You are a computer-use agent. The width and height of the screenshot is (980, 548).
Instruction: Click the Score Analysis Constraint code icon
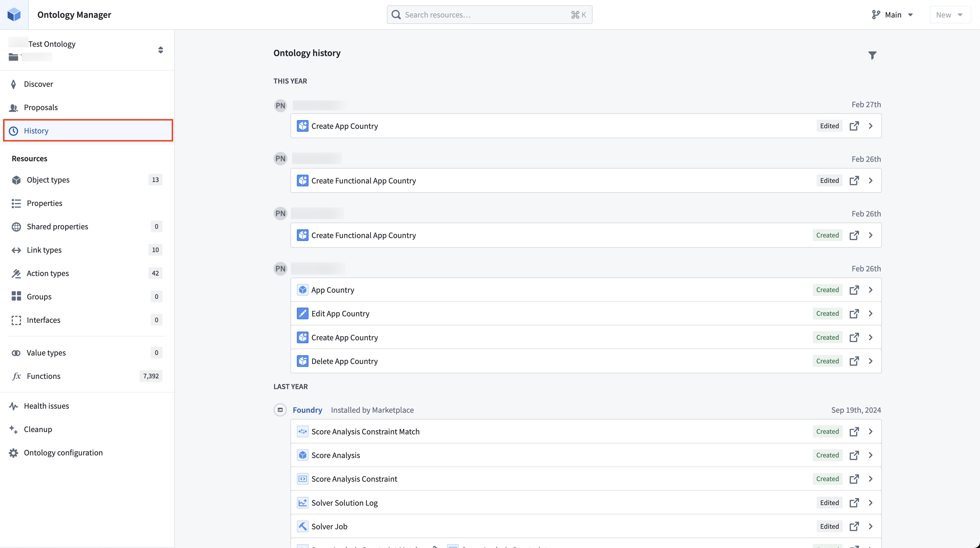pos(302,479)
